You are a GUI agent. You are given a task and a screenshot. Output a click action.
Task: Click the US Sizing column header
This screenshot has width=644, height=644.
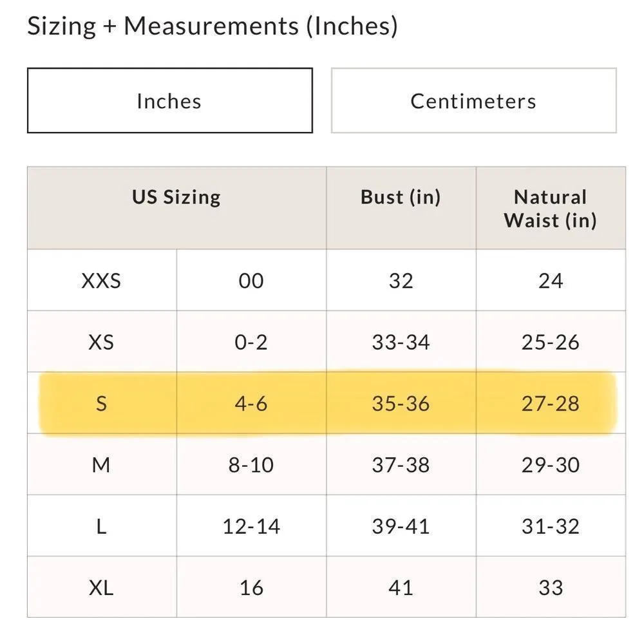(x=176, y=197)
